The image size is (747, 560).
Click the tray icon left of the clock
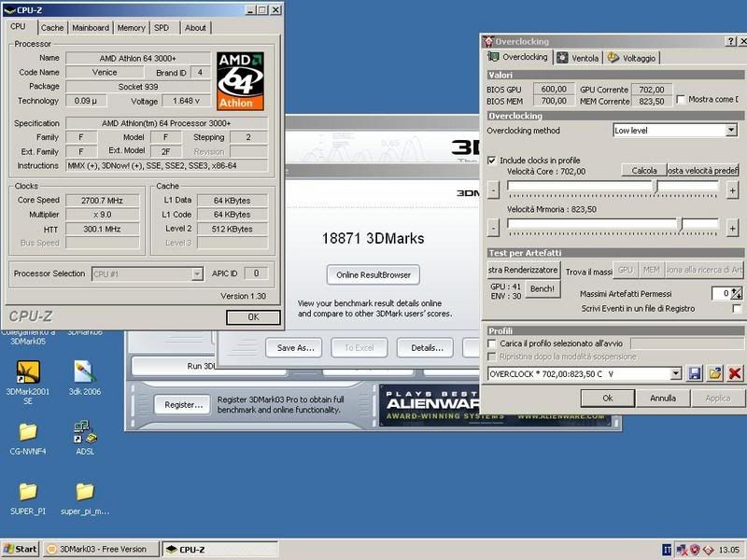(x=708, y=550)
